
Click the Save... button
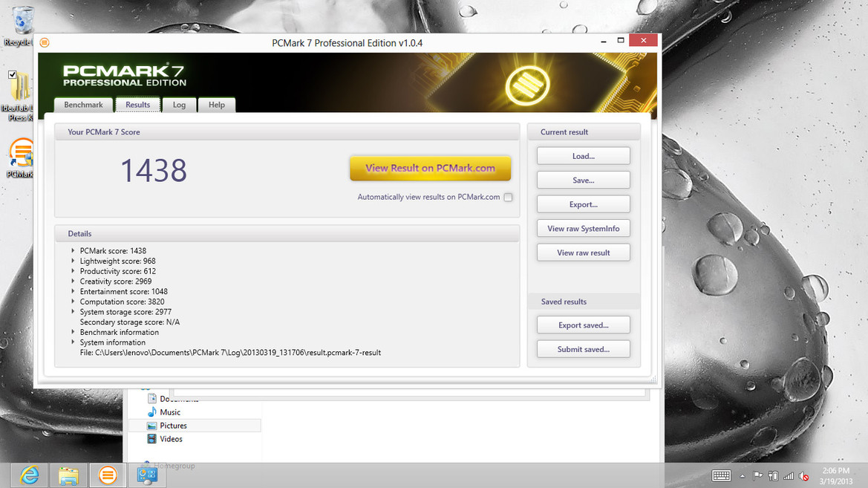click(x=584, y=180)
